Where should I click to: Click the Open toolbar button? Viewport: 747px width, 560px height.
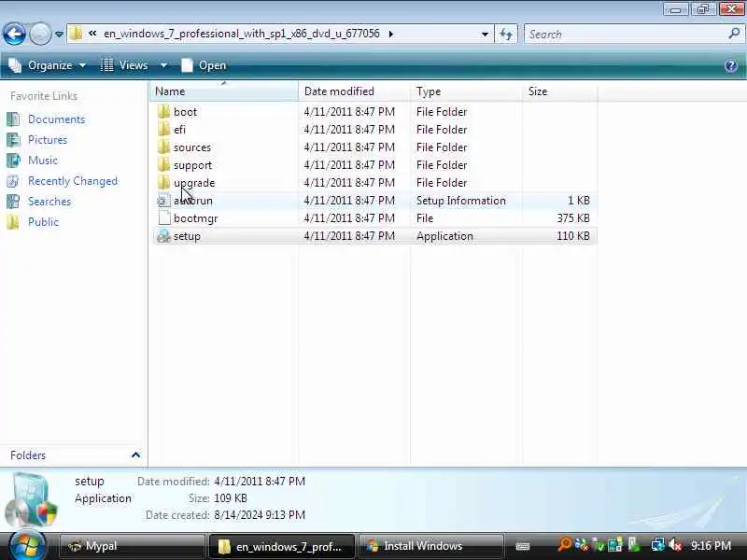point(204,65)
